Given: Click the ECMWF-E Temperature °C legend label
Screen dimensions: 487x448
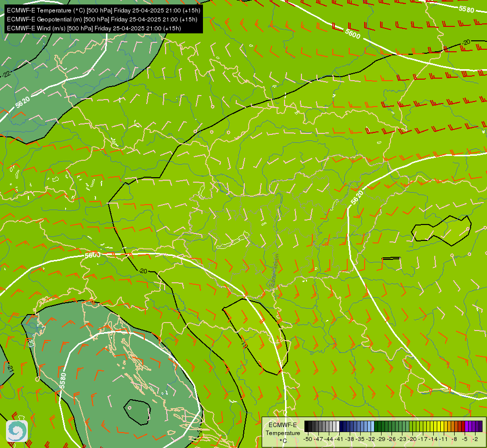Looking at the screenshot, I should 283,433.
